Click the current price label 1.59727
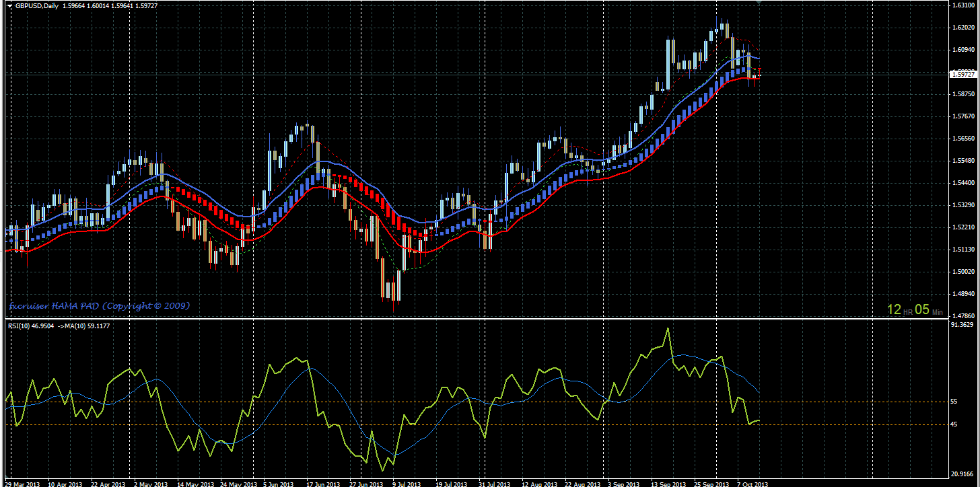 964,74
